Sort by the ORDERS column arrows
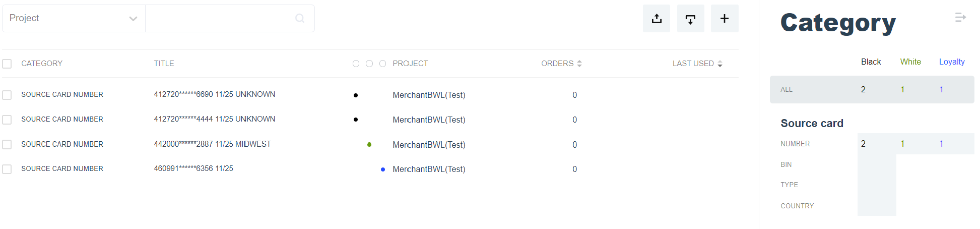This screenshot has width=980, height=229. (579, 64)
